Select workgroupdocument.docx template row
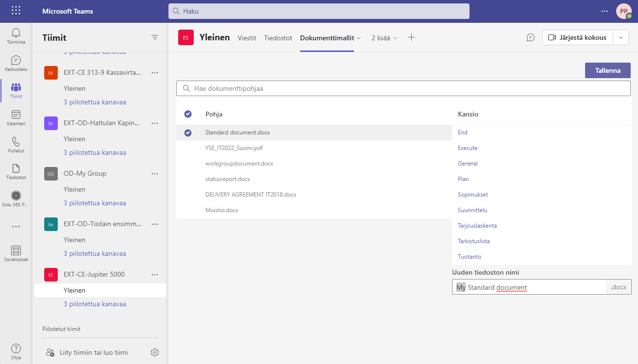This screenshot has height=364, width=638. click(x=314, y=164)
